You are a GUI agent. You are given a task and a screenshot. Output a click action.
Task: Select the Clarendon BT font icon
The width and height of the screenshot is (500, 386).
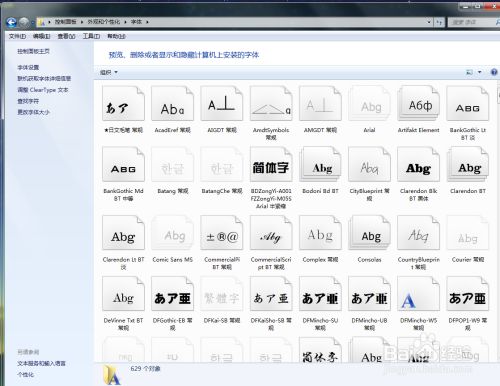point(468,165)
